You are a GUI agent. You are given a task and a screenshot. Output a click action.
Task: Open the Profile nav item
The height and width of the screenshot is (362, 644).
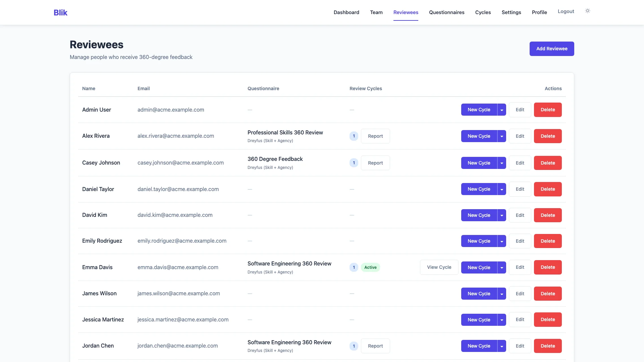coord(539,12)
